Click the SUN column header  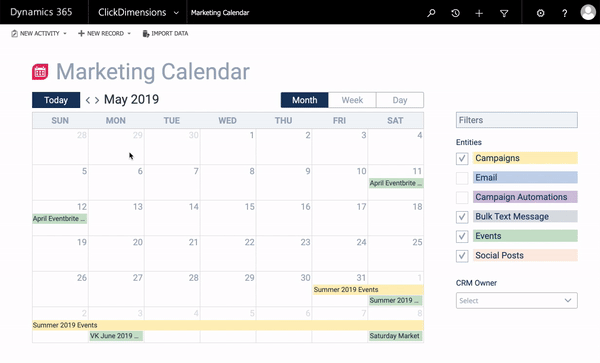[x=60, y=121]
